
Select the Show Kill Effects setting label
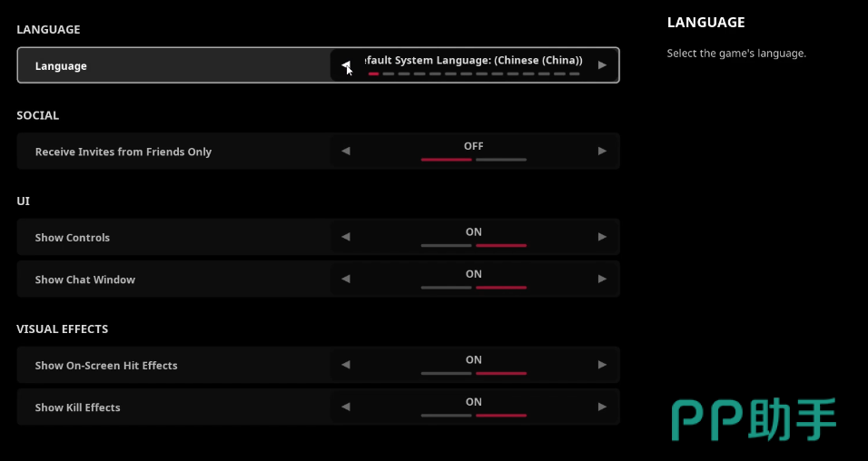pyautogui.click(x=77, y=407)
